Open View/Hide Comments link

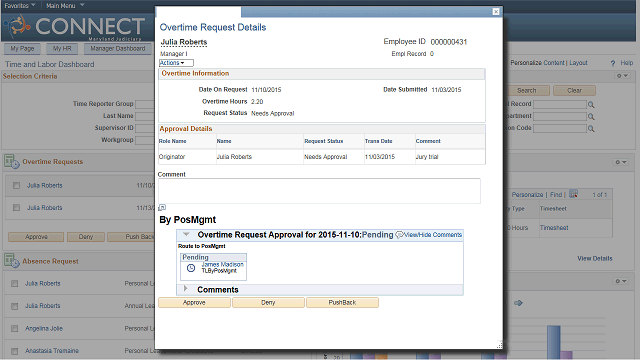coord(429,235)
